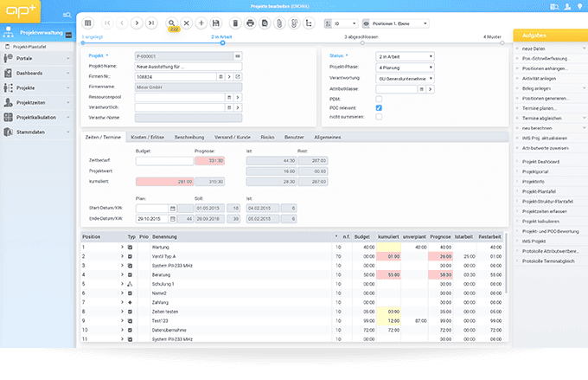
Task: Tick the nicht summieren checkbox
Action: tap(379, 117)
